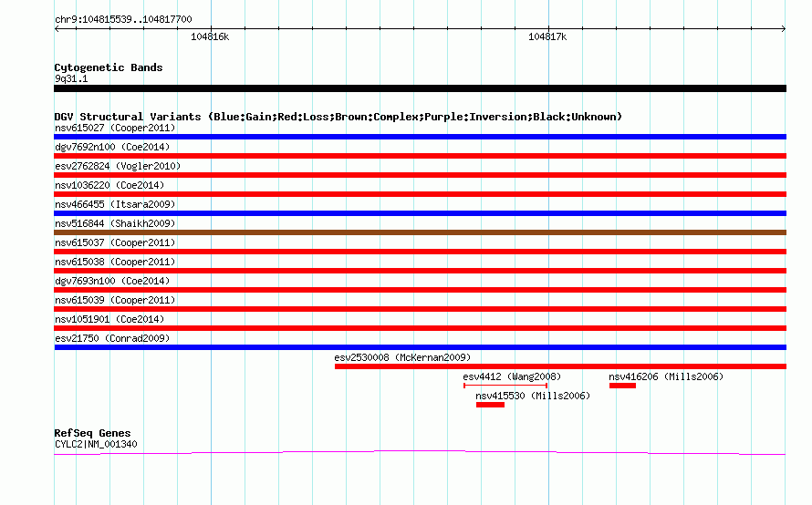The width and height of the screenshot is (812, 505).
Task: Select the brown nsv516844 complex bar
Action: 420,232
